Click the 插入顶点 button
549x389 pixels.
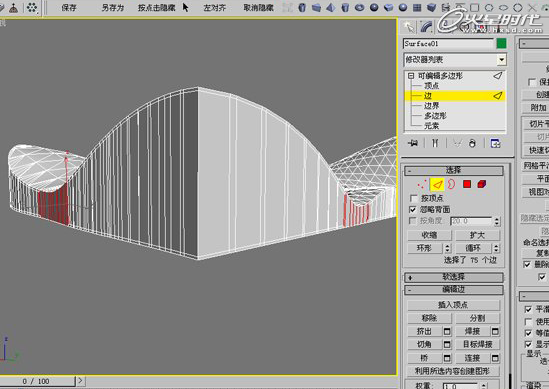coord(453,305)
